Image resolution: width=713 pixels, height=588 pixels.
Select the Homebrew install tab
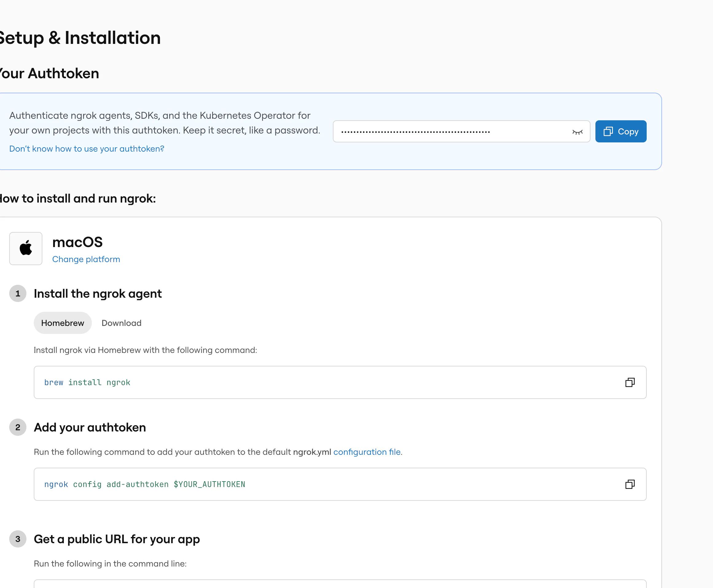click(x=63, y=323)
